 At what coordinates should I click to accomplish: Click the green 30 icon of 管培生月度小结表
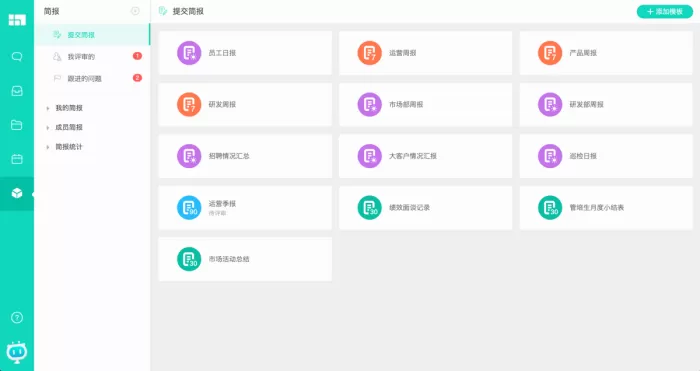(550, 208)
